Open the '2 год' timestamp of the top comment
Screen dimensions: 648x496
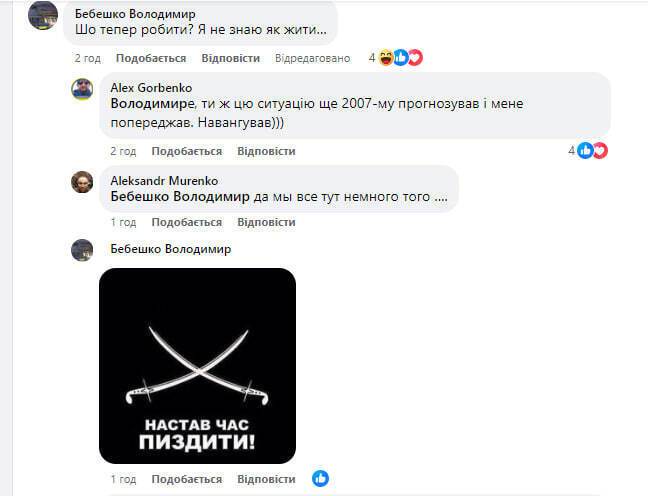tap(88, 58)
